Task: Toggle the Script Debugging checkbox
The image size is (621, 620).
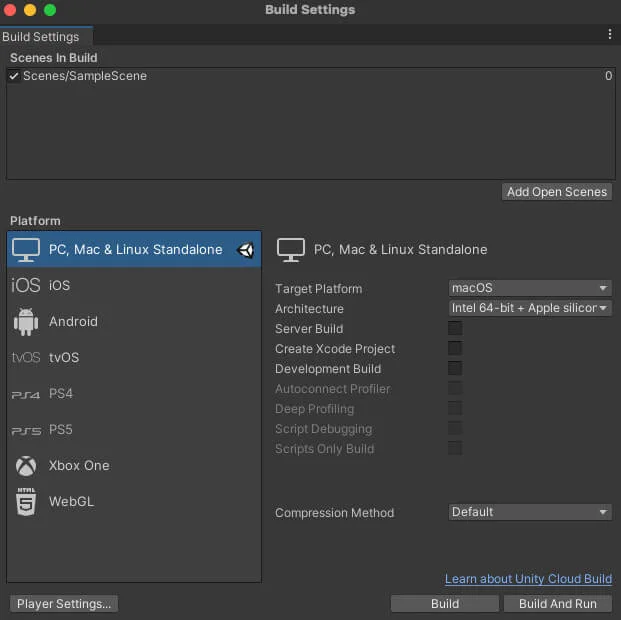Action: tap(455, 428)
